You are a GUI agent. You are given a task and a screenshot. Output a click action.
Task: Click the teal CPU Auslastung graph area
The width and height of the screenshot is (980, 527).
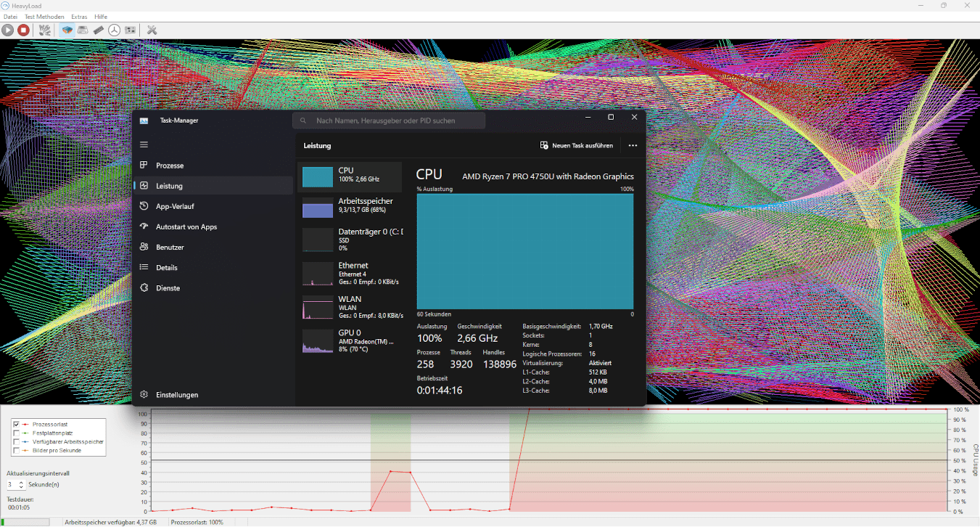point(524,251)
